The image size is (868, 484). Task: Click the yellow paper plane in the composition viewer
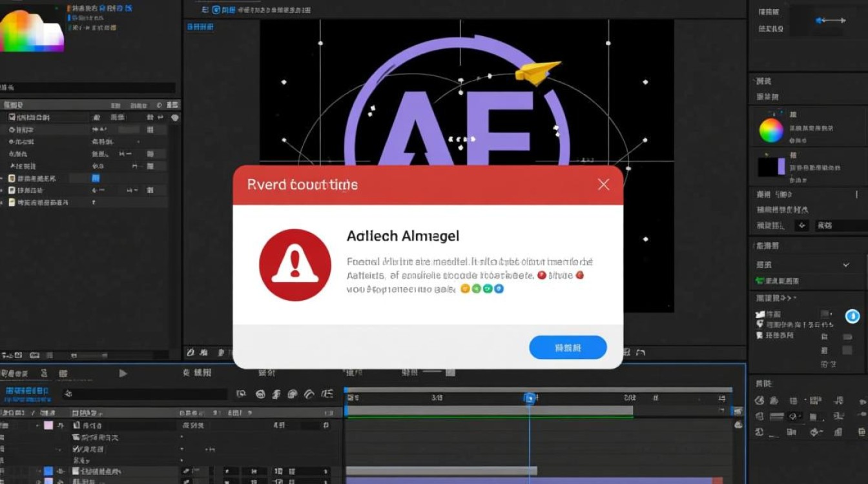pyautogui.click(x=537, y=72)
